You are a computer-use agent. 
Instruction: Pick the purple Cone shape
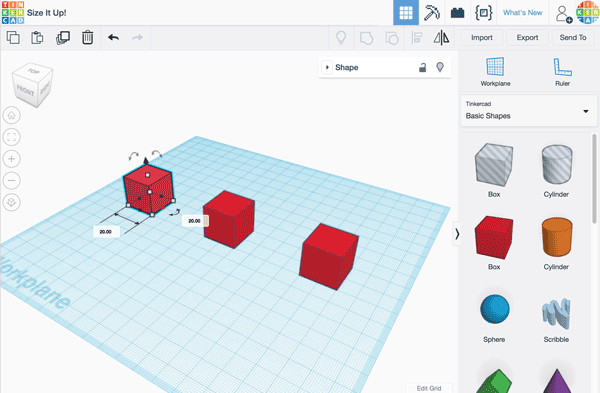coord(557,381)
